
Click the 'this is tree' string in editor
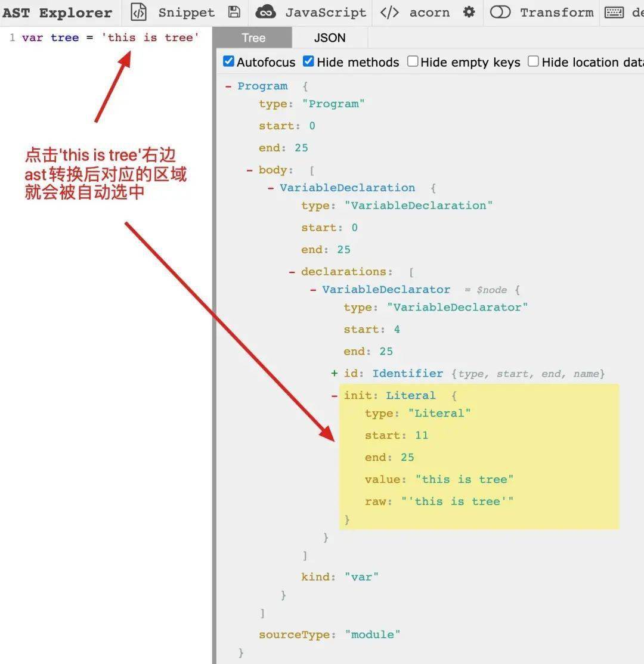tap(150, 38)
